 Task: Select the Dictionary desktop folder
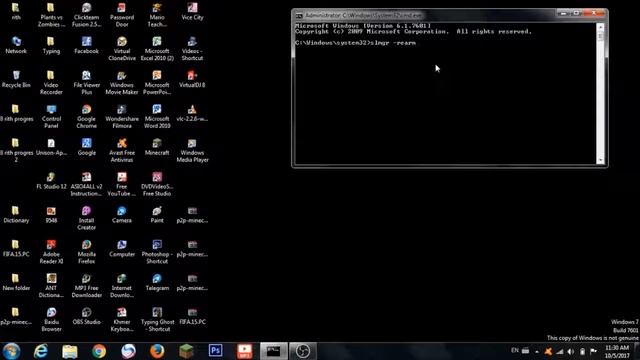pyautogui.click(x=16, y=215)
